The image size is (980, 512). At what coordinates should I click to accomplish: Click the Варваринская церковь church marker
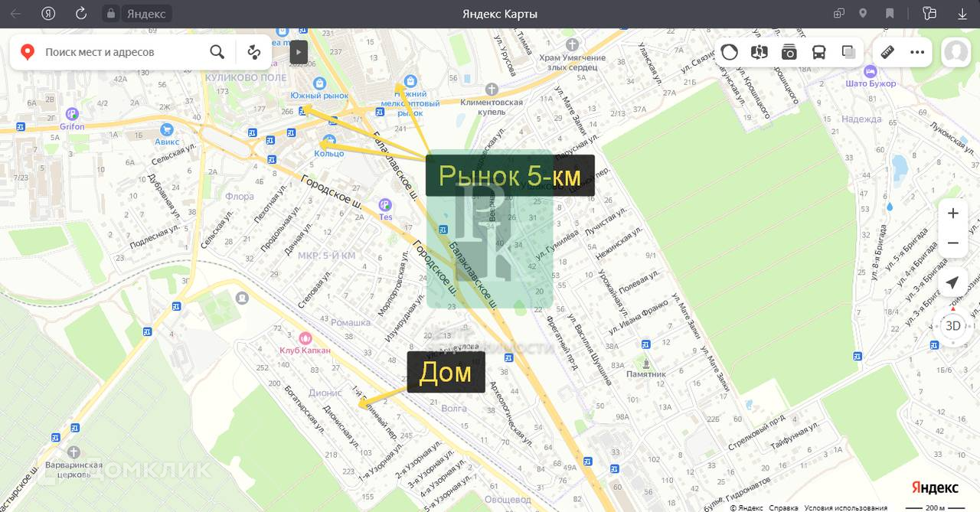(73, 452)
